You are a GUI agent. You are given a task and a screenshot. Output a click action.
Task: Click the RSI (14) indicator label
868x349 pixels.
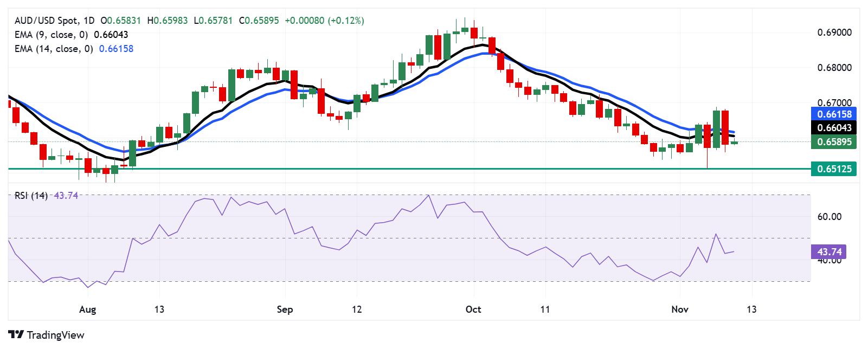pyautogui.click(x=31, y=196)
